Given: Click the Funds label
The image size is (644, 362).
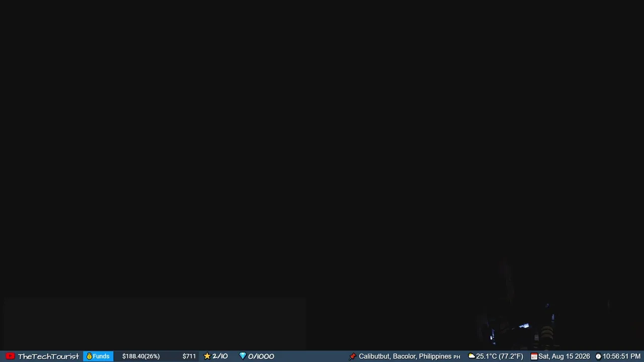Looking at the screenshot, I should 101,356.
